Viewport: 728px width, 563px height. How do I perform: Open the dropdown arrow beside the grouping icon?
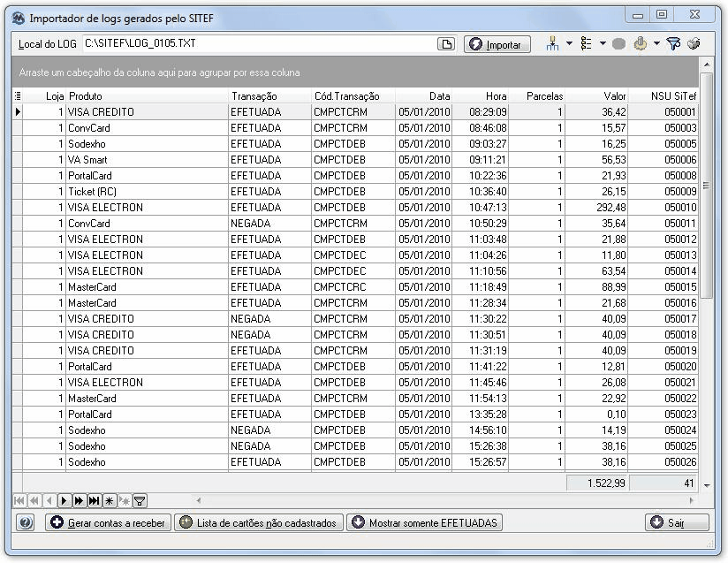(x=569, y=43)
